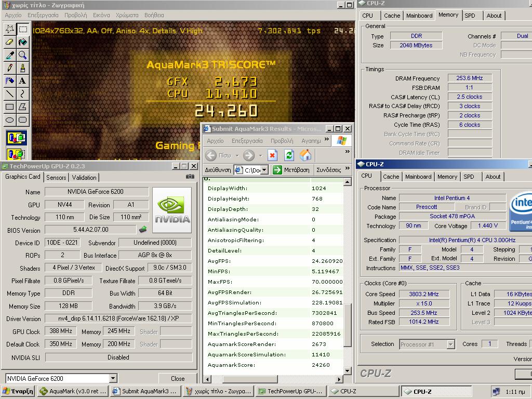Viewport: 532px width, 399px height.
Task: Open the Mainboard tab in lower CPU-Z
Action: tap(418, 177)
